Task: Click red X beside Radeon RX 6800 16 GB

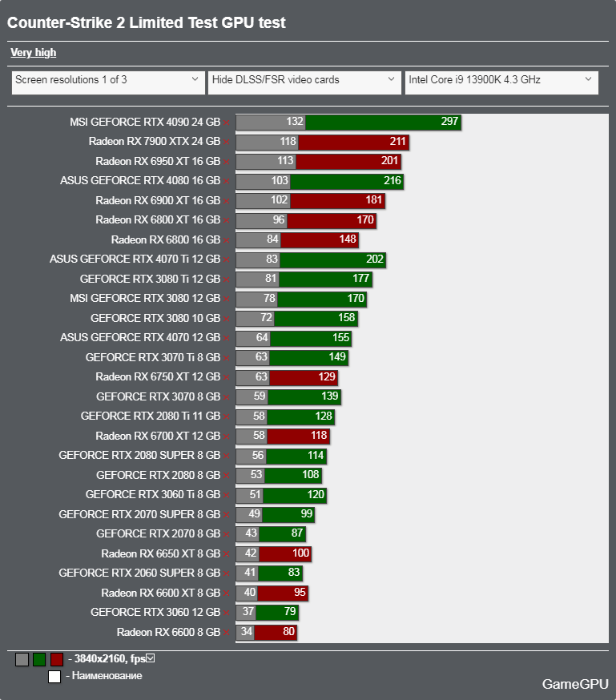Action: [x=227, y=240]
